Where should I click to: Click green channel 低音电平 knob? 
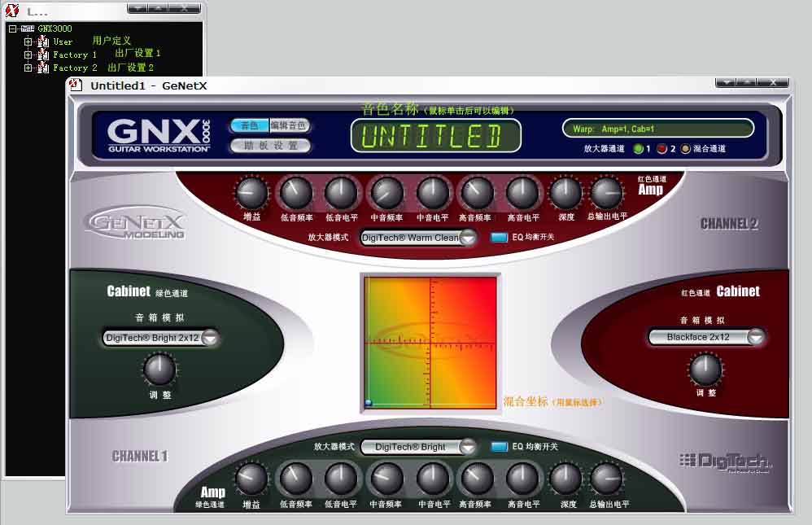pyautogui.click(x=341, y=479)
